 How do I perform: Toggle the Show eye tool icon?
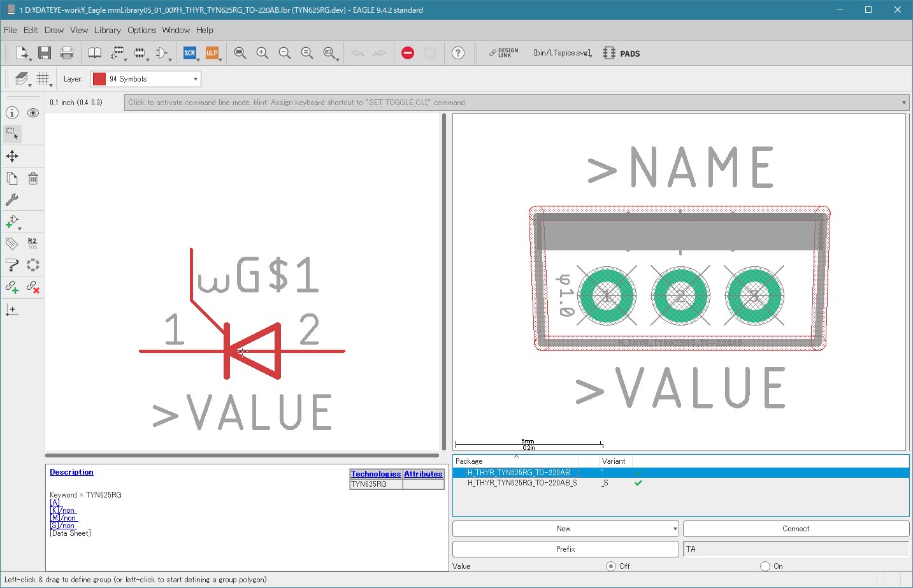[33, 113]
